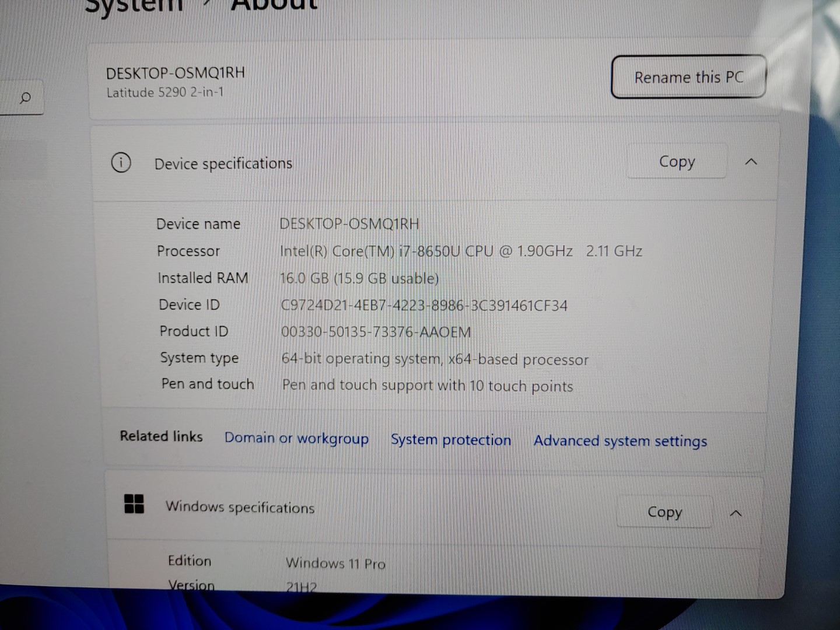Click the Windows specifications heading
Image resolution: width=840 pixels, height=630 pixels.
(x=240, y=507)
